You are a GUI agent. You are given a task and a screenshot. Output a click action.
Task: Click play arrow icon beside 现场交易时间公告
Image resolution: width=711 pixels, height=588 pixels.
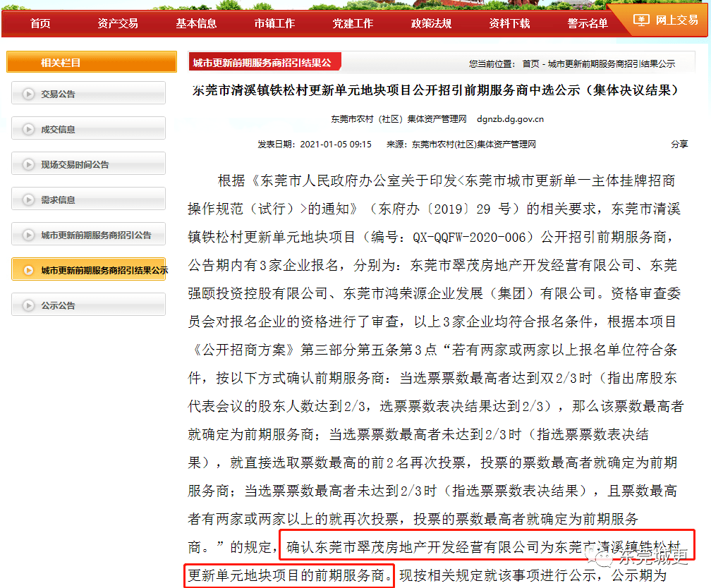pyautogui.click(x=28, y=164)
